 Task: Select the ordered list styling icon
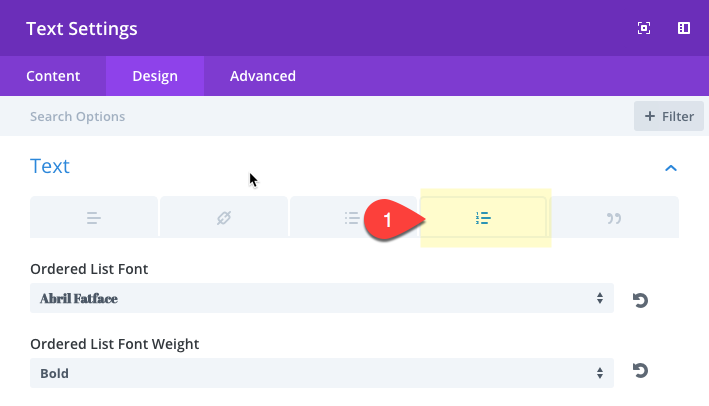(484, 217)
